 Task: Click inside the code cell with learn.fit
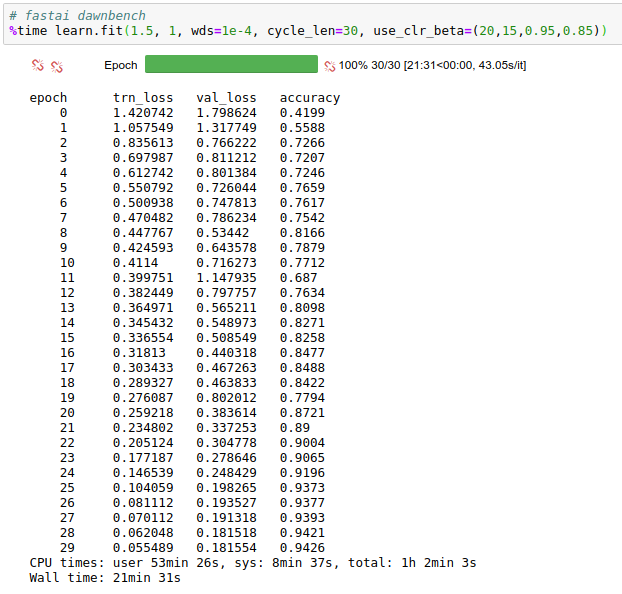click(x=313, y=24)
